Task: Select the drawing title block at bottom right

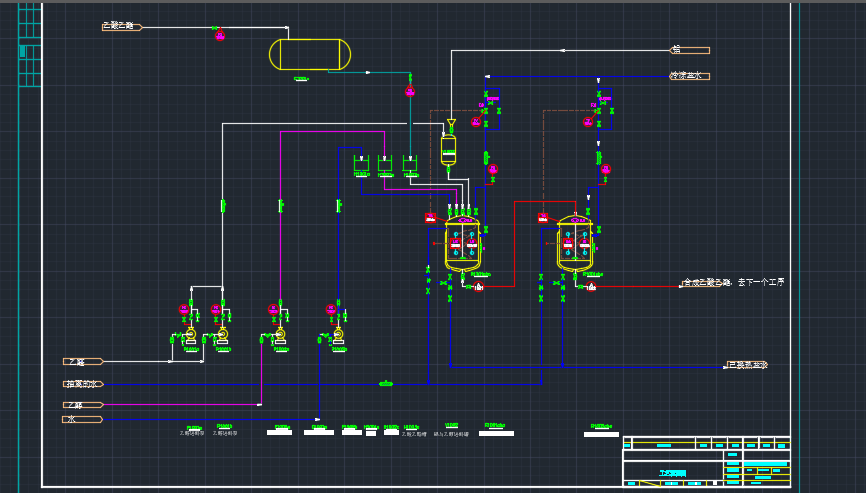Action: pos(706,462)
